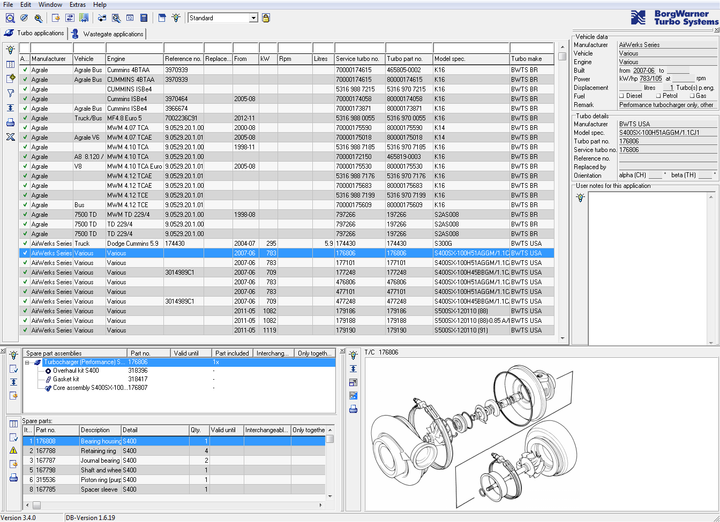The height and width of the screenshot is (522, 720).
Task: Click the Part included column header
Action: pos(232,353)
